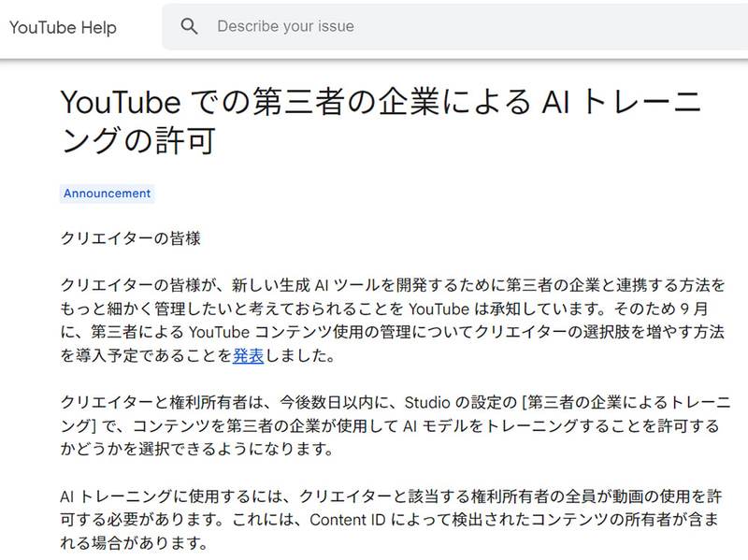Click the paragraph beginning クリエイターと権利所有者は

[x=393, y=425]
